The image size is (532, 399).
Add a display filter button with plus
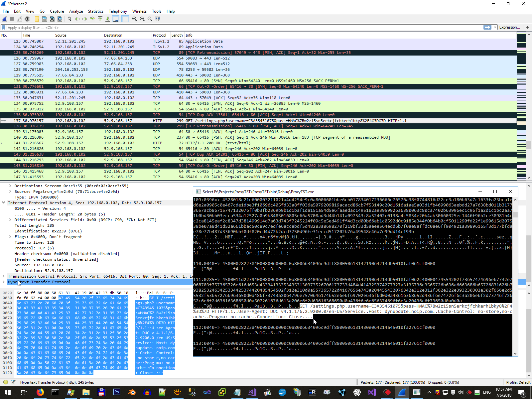click(x=527, y=27)
